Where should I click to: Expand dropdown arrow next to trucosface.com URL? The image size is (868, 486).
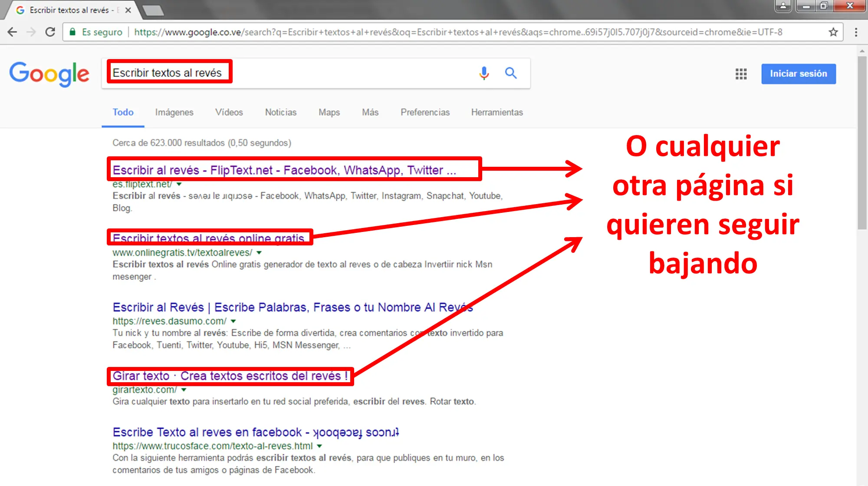pos(319,446)
